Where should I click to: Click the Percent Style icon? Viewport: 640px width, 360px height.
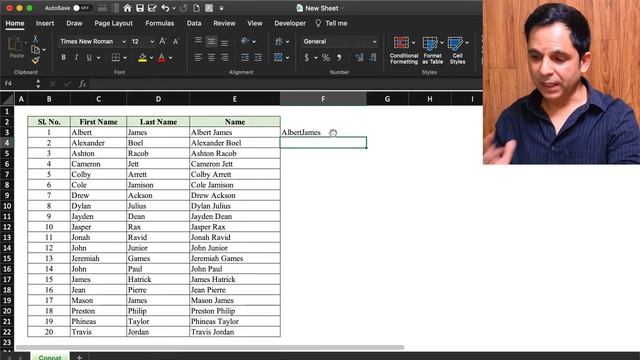pyautogui.click(x=326, y=58)
